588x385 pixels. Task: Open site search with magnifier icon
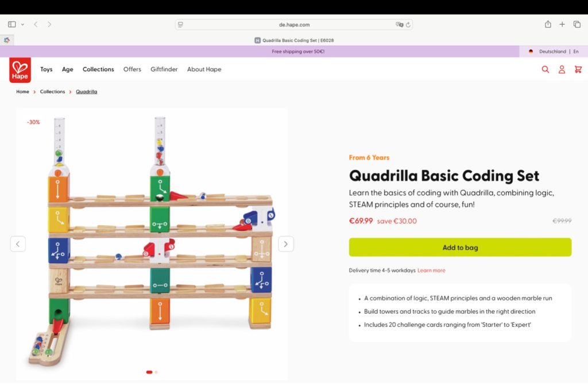point(546,69)
